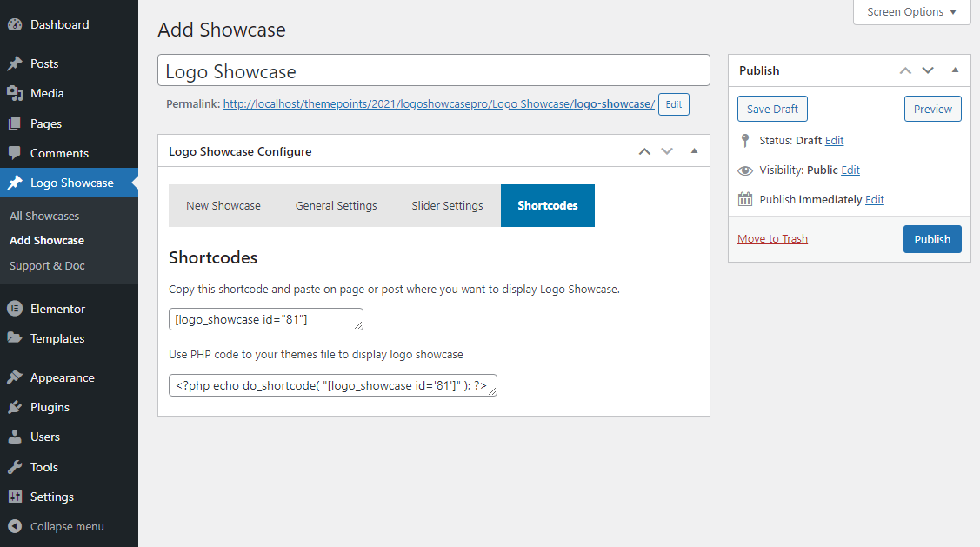This screenshot has width=980, height=547.
Task: Click the Shortcodes section heading
Action: click(x=213, y=257)
